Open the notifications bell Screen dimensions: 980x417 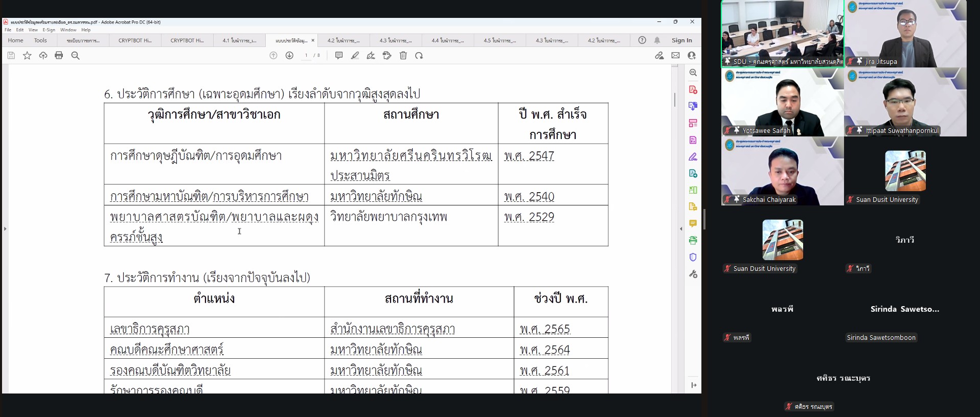[657, 40]
